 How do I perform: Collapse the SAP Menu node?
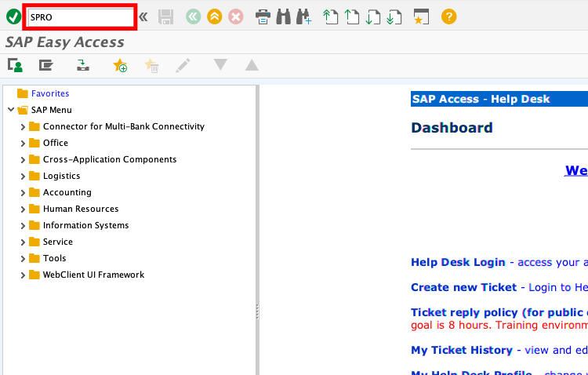pos(11,110)
